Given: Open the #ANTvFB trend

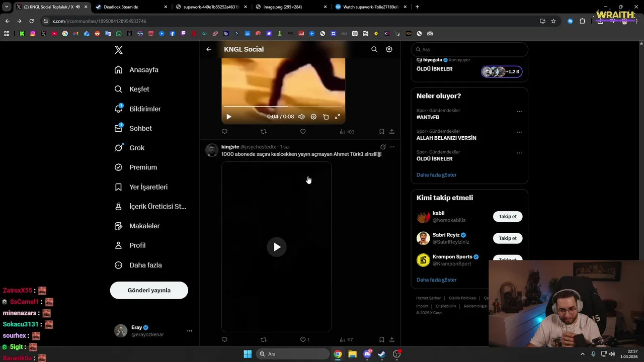Looking at the screenshot, I should tap(428, 117).
